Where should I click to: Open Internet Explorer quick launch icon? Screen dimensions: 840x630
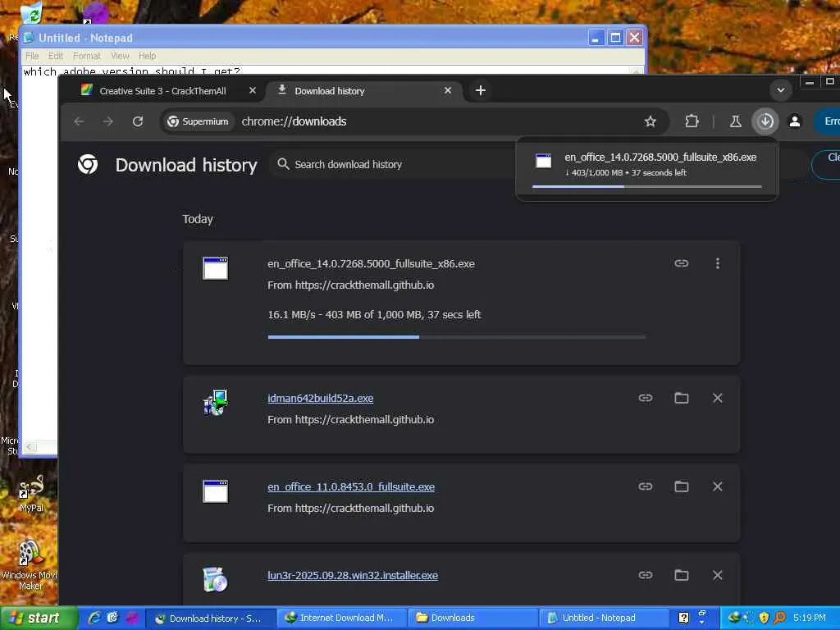coord(94,618)
